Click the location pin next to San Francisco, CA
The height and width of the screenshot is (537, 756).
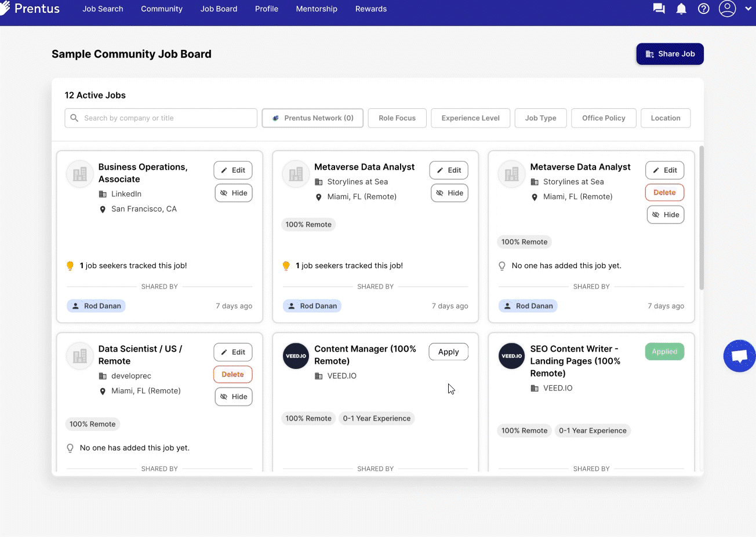tap(103, 209)
